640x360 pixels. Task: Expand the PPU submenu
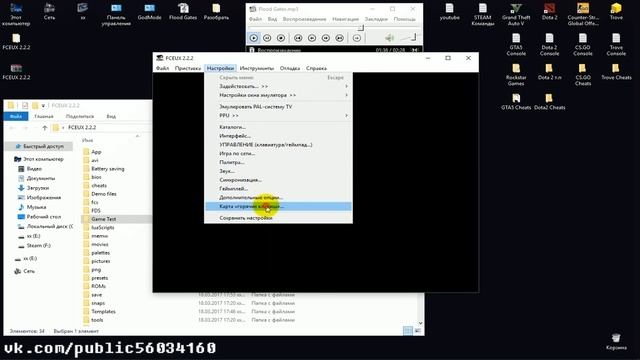(x=278, y=116)
